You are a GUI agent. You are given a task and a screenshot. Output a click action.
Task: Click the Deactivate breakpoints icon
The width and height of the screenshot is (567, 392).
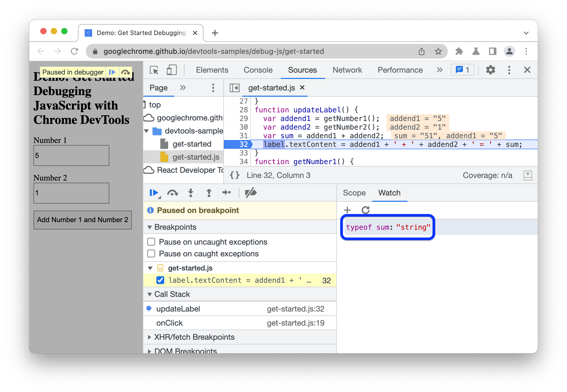(251, 193)
